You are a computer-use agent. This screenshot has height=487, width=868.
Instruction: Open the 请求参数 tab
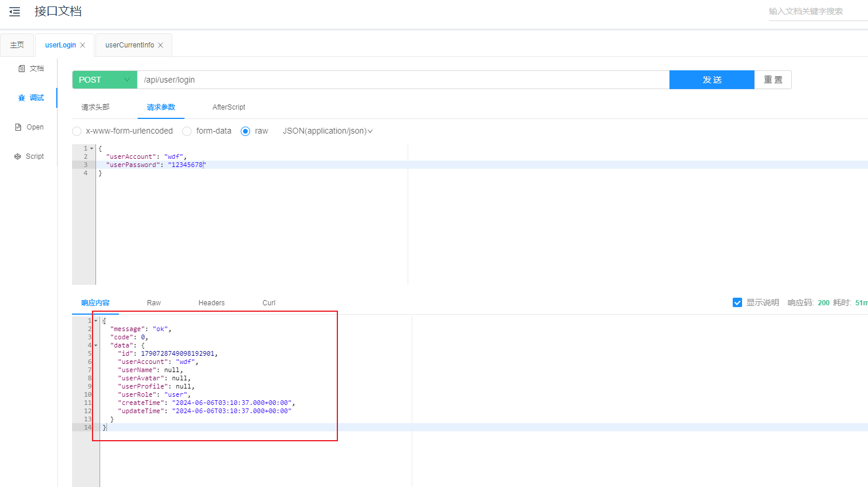[161, 107]
